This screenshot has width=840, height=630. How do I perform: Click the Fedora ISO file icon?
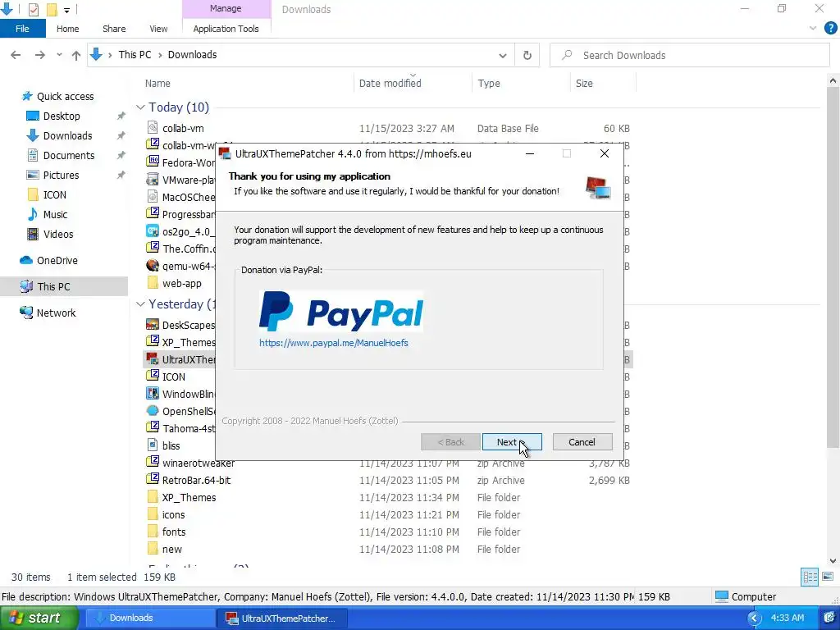[153, 162]
